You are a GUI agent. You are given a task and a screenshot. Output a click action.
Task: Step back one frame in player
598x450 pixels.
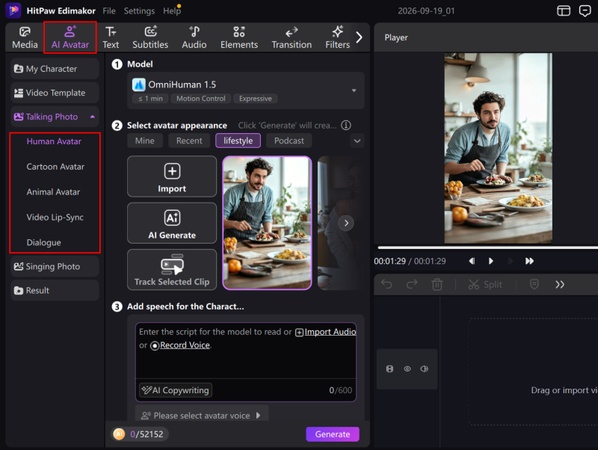[472, 261]
